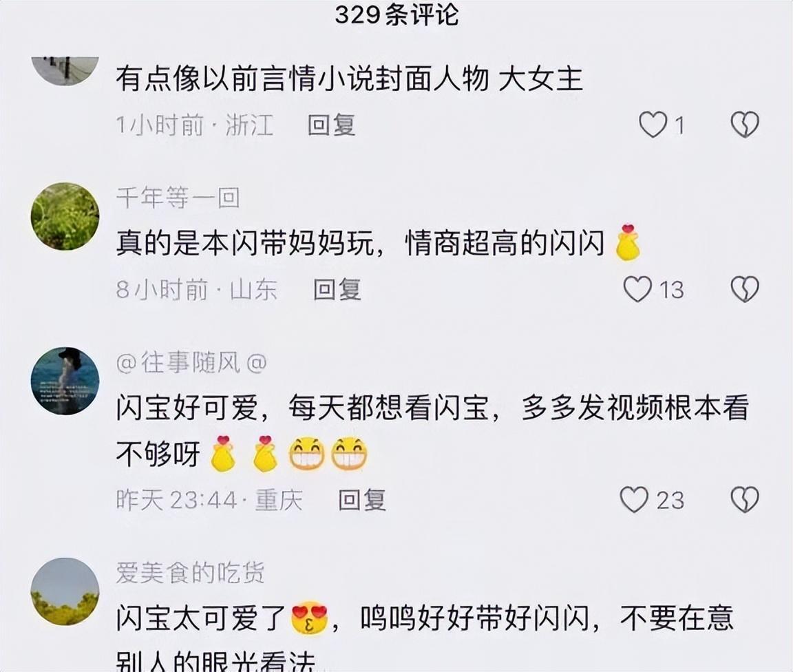Open username 爱美食的吃货
Viewport: 793px width, 672px height.
(x=190, y=573)
